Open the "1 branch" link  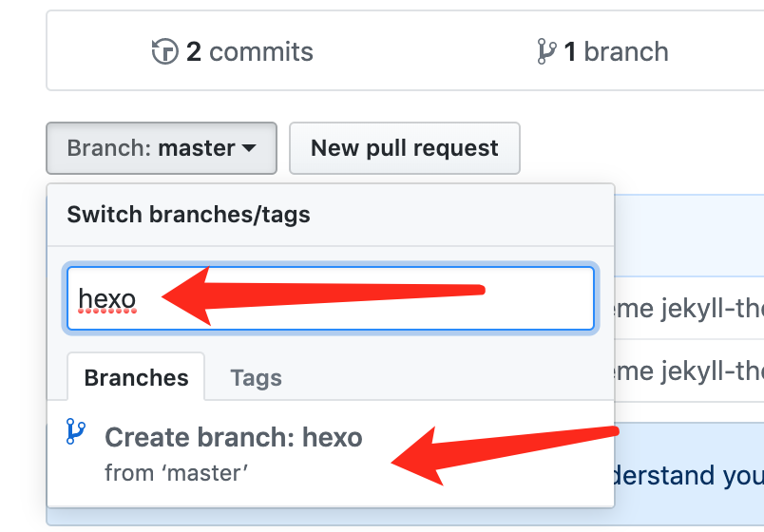602,51
